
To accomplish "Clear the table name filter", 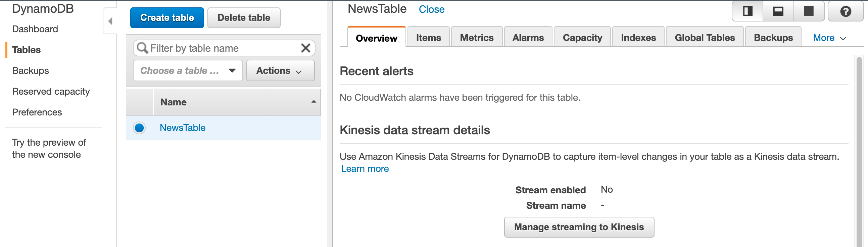I will point(305,48).
